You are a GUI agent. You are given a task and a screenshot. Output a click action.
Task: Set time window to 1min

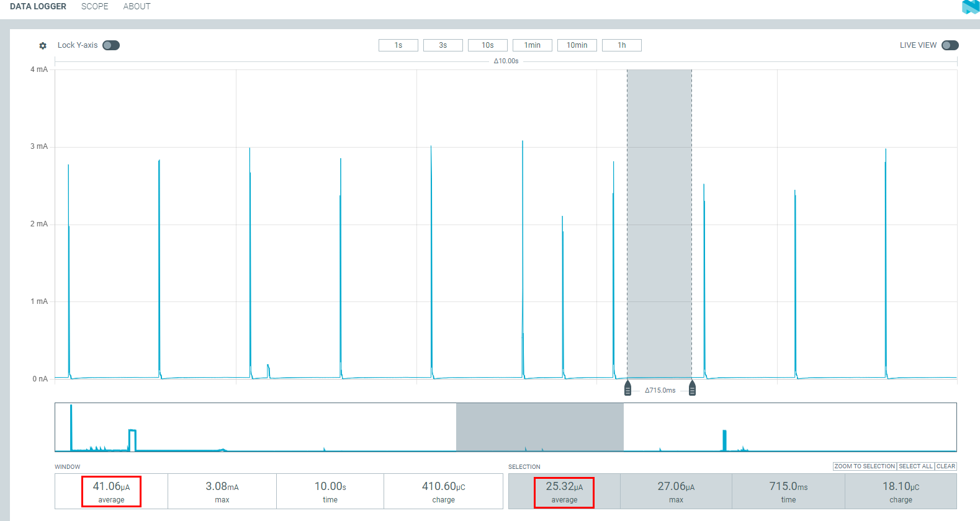point(533,45)
